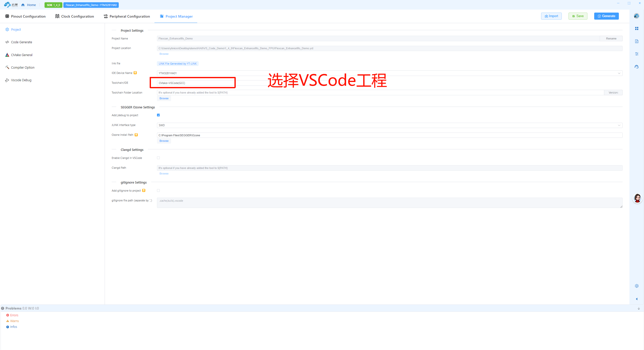Open the dashboard grid panel on right sidebar
The image size is (644, 350).
pos(637,28)
